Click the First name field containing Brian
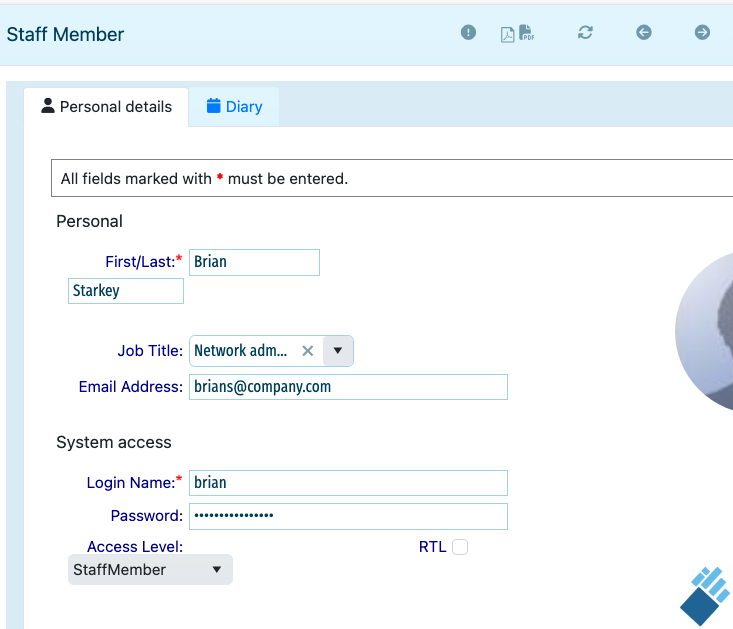The width and height of the screenshot is (733, 629). click(254, 262)
